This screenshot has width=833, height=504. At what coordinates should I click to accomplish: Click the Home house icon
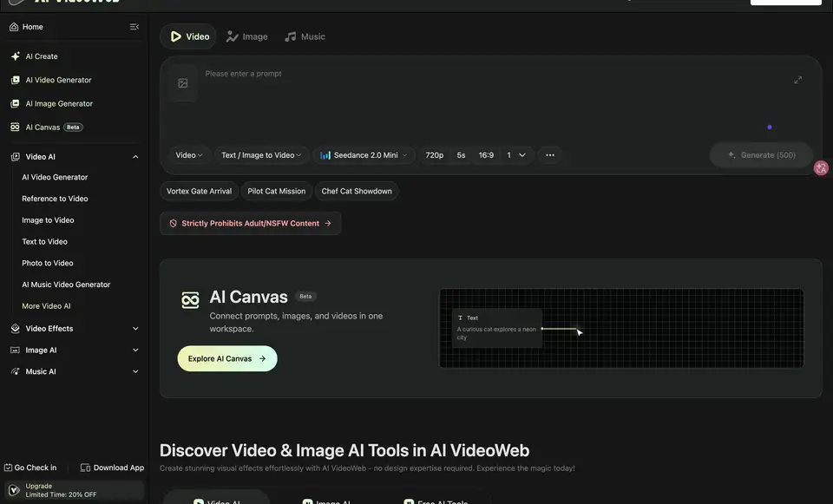(x=14, y=27)
